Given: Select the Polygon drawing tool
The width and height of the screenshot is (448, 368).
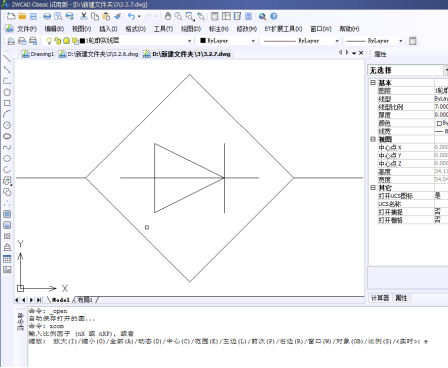Looking at the screenshot, I should pos(7,92).
